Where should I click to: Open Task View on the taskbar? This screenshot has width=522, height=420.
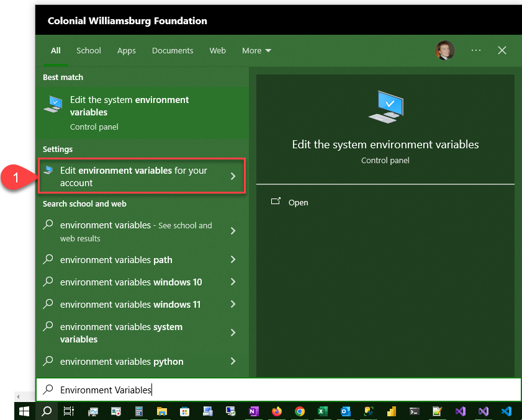(69, 412)
